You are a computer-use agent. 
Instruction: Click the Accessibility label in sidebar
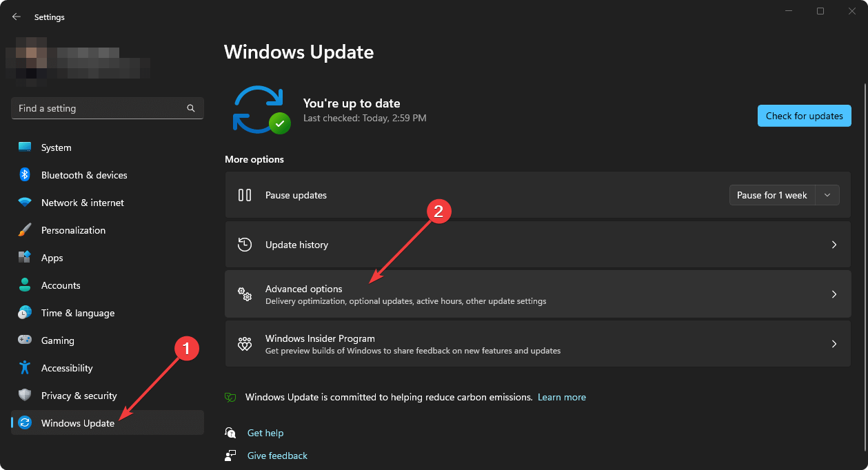(x=67, y=368)
